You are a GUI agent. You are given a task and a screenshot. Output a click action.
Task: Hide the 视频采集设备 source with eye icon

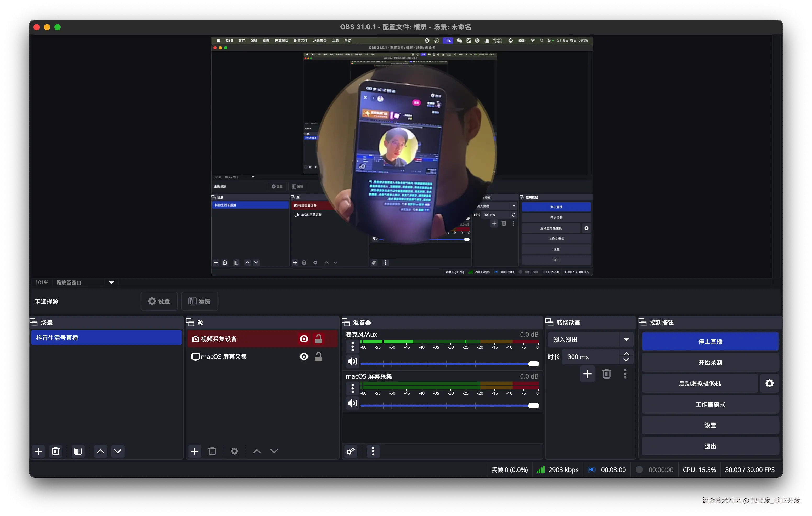coord(304,339)
